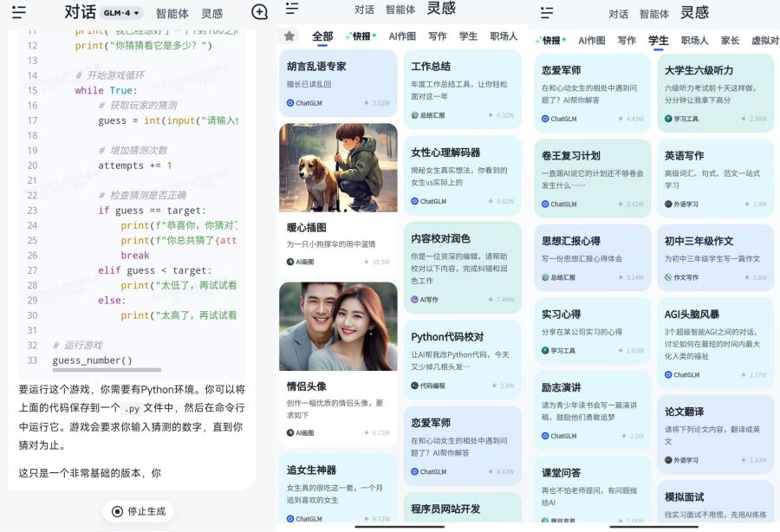Tap the 总结汇报 icon under 工作总结
The height and width of the screenshot is (532, 780).
point(415,115)
